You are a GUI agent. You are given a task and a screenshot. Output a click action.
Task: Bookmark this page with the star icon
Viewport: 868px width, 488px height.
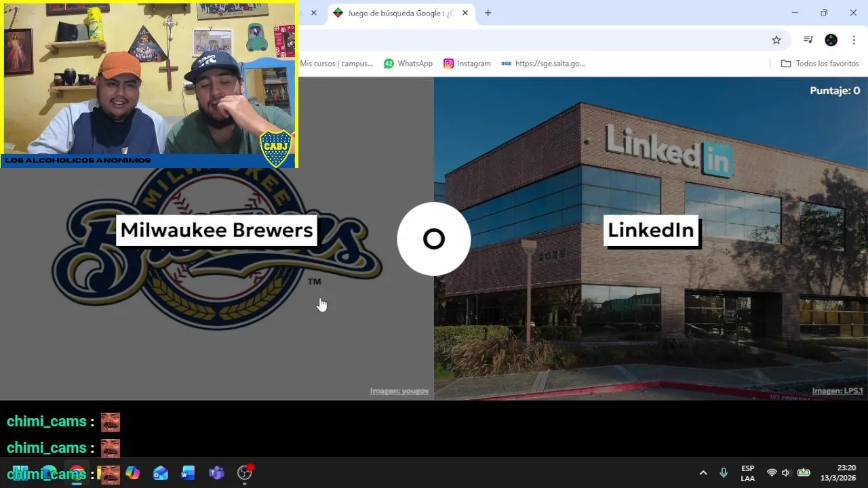coord(776,40)
